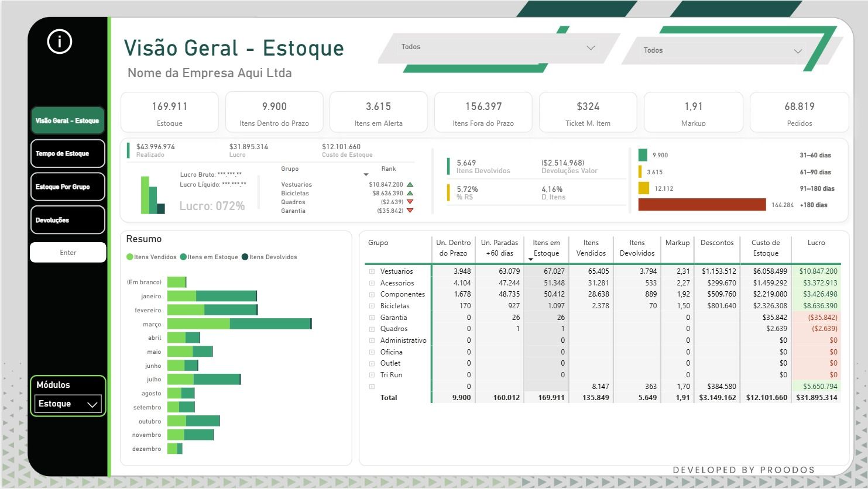This screenshot has width=868, height=489.
Task: Expand the Componentes row in the table
Action: (372, 294)
